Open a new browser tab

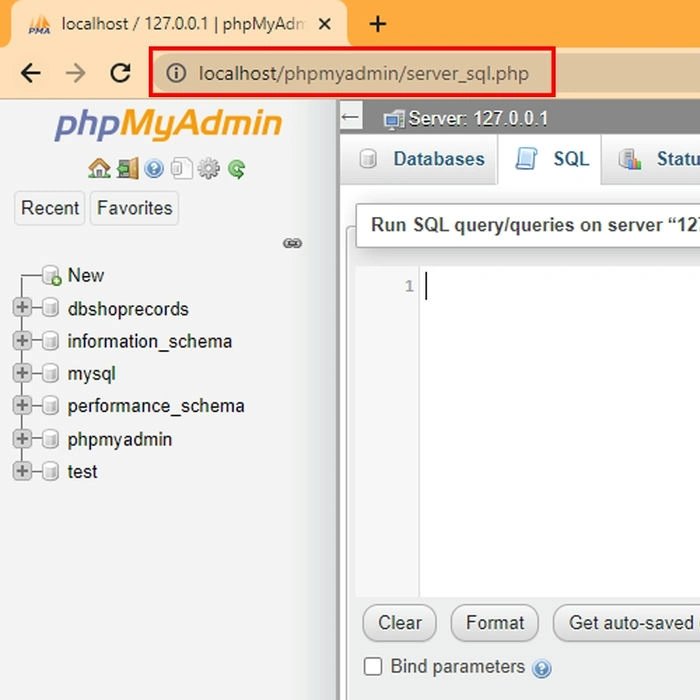click(378, 24)
